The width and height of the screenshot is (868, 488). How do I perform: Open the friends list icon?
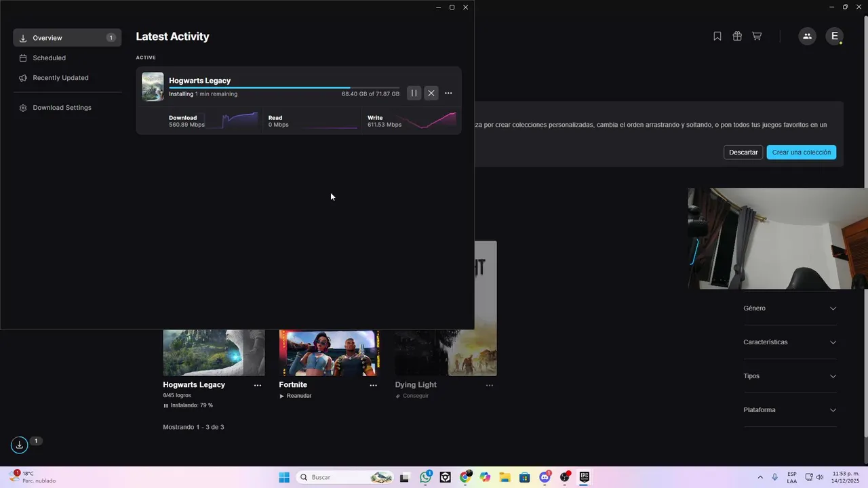pos(807,37)
